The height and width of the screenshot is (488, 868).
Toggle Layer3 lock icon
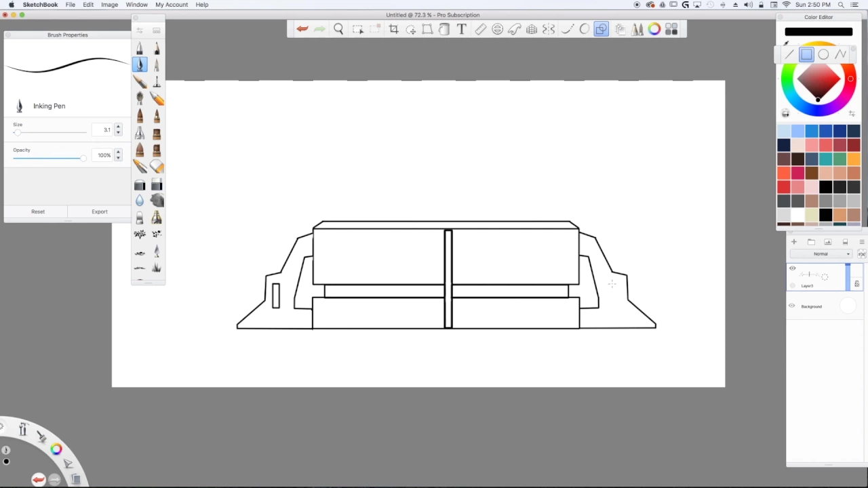(857, 284)
